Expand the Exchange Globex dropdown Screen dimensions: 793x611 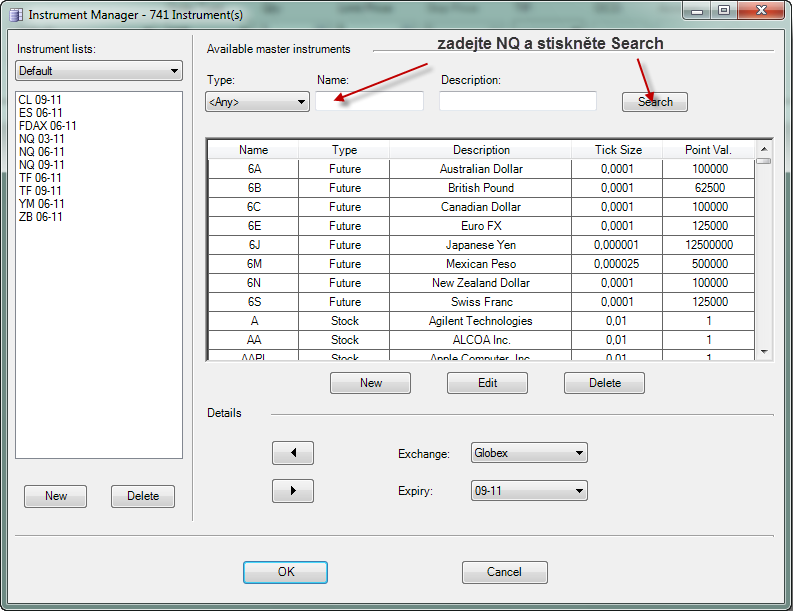tap(529, 453)
